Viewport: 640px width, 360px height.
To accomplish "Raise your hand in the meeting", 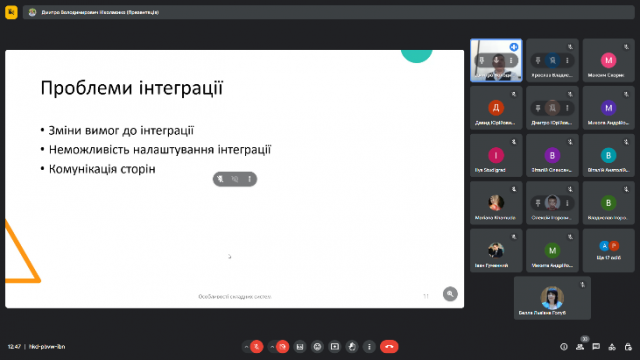I will pyautogui.click(x=352, y=347).
